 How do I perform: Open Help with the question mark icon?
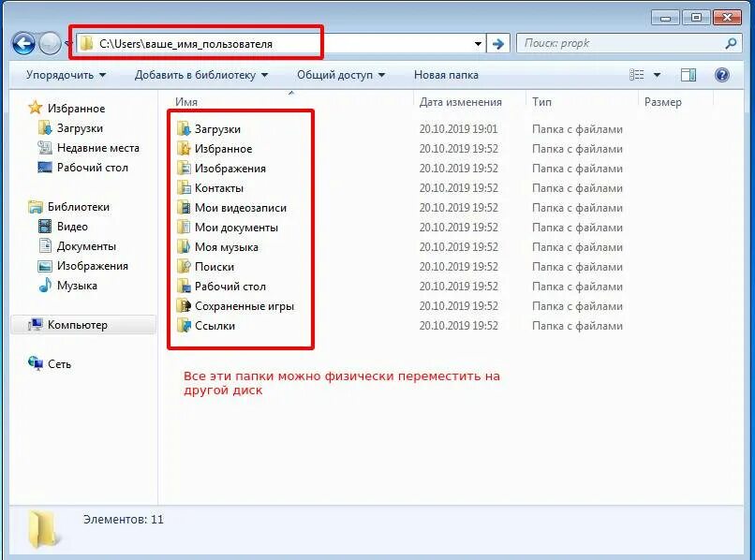pos(722,75)
